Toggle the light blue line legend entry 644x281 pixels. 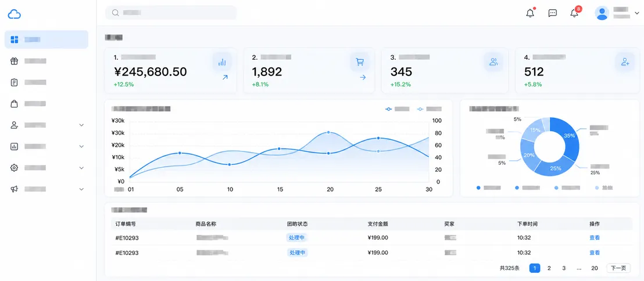point(429,109)
